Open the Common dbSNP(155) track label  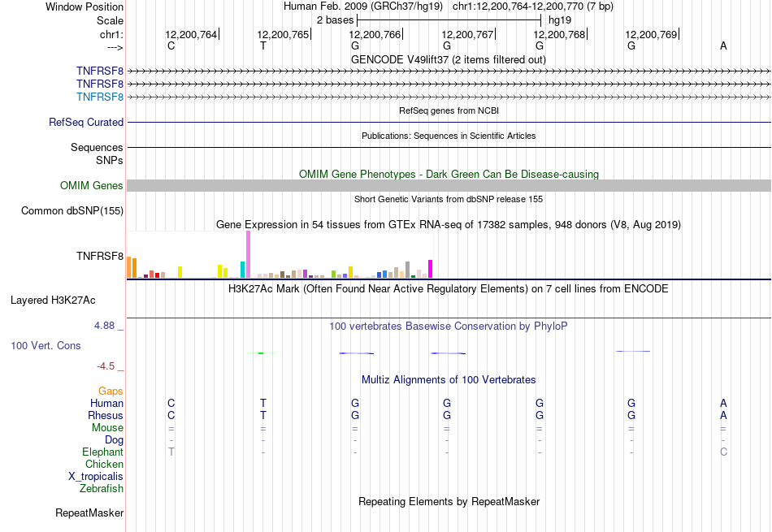pos(72,210)
